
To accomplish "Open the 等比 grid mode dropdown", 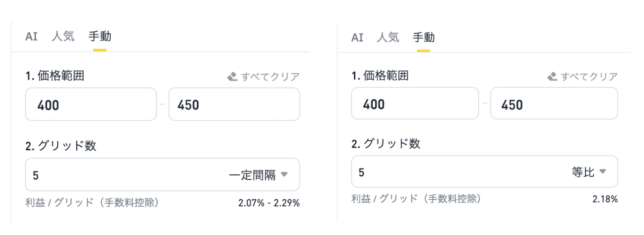I will click(x=583, y=172).
